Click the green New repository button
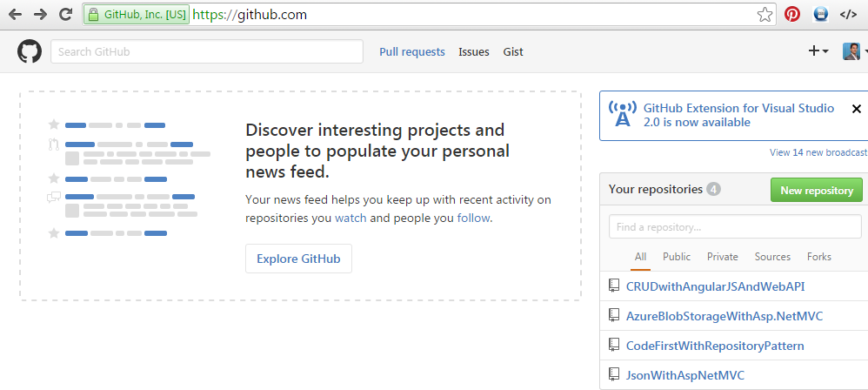Screen dimensions: 868x390 tap(817, 190)
